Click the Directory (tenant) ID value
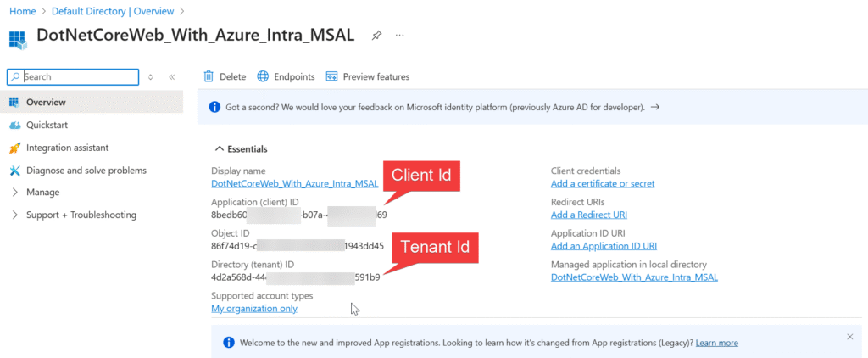Viewport: 868px width, 358px height. 296,277
